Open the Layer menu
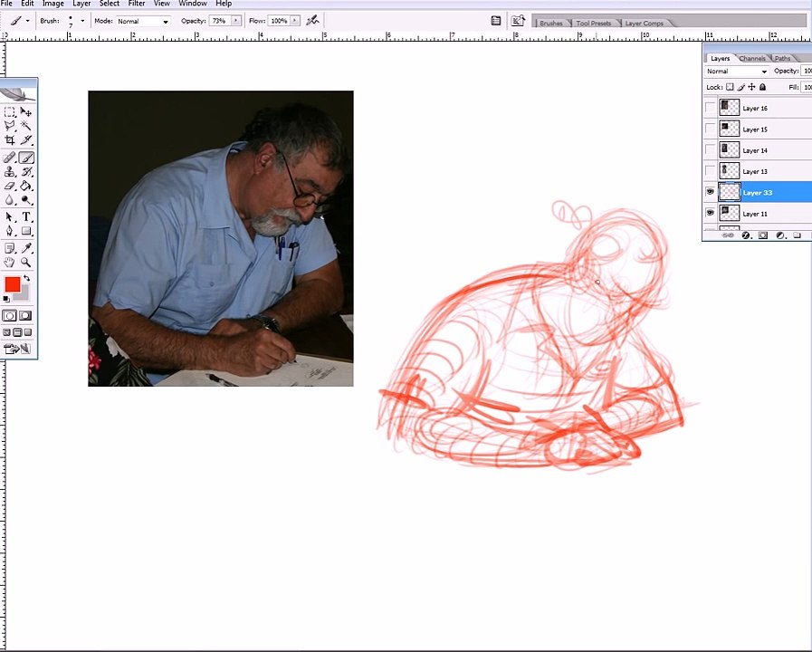The width and height of the screenshot is (812, 652). (x=81, y=4)
